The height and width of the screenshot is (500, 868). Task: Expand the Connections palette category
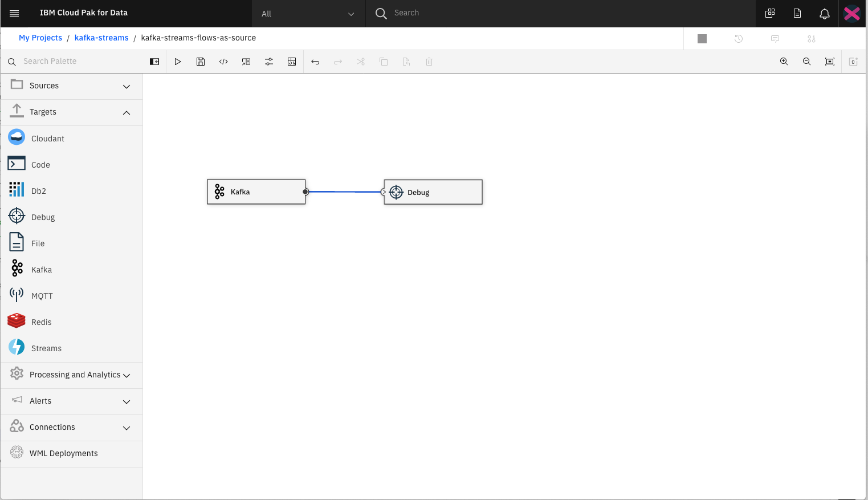click(71, 428)
